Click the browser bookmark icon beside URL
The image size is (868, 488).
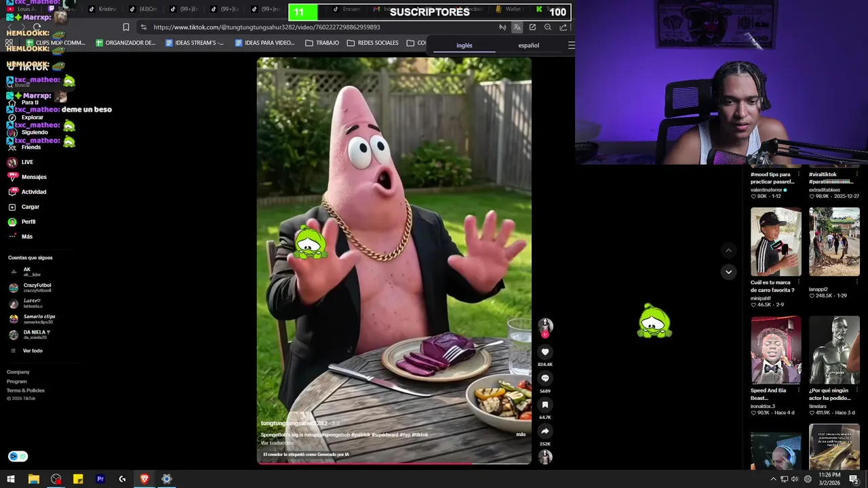click(x=126, y=27)
